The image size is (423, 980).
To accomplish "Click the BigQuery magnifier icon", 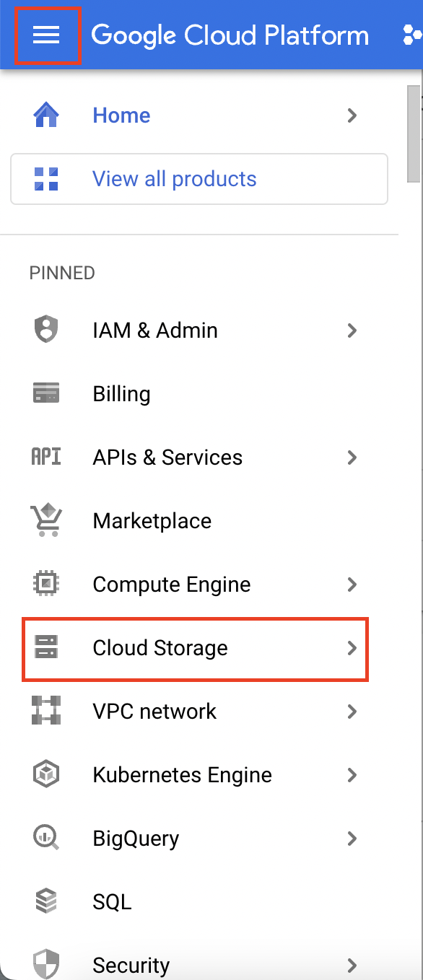I will [x=46, y=839].
